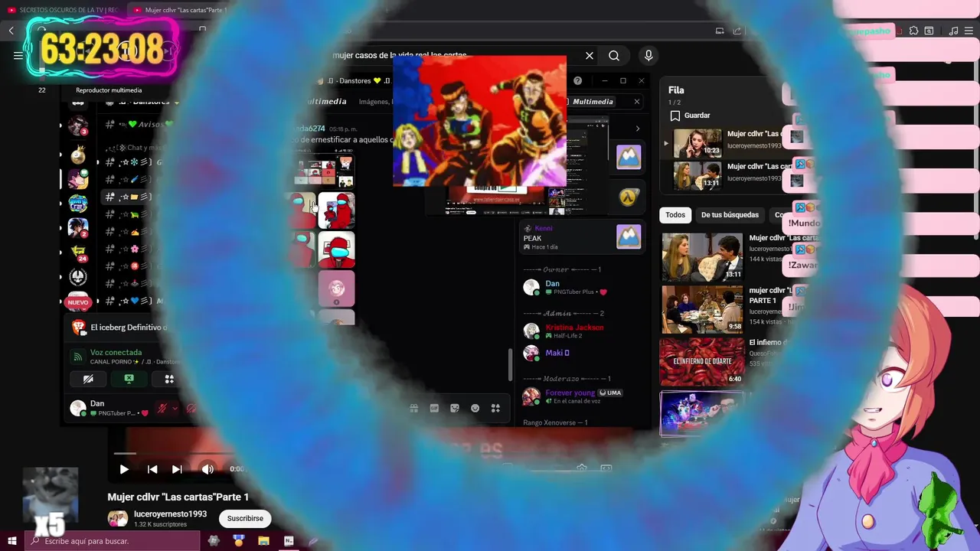Image resolution: width=980 pixels, height=551 pixels.
Task: Mute the YouTube player volume
Action: click(207, 469)
